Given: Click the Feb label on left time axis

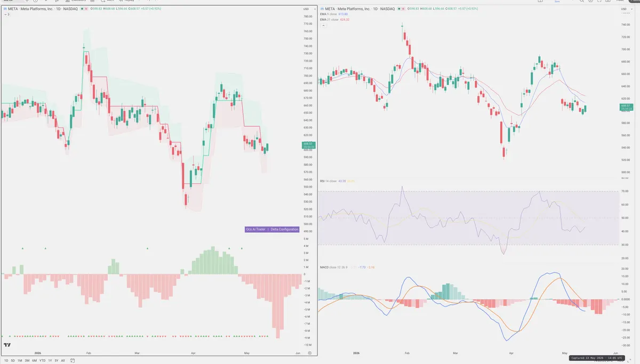Looking at the screenshot, I should [89, 353].
